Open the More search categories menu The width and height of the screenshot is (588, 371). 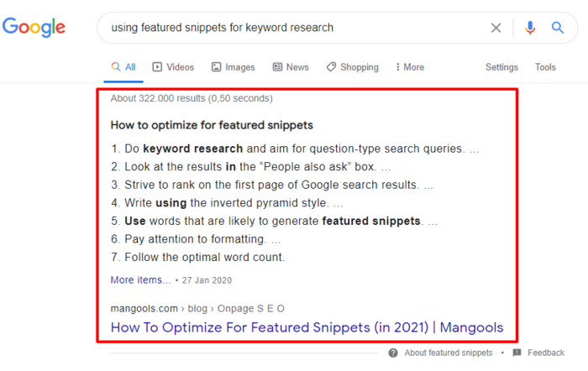[410, 67]
